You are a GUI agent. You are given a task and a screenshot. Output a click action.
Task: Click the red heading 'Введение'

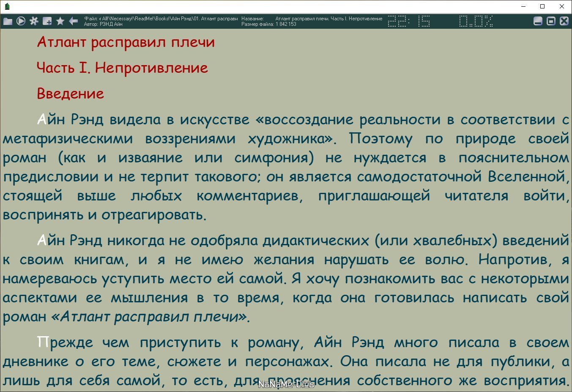tap(70, 93)
